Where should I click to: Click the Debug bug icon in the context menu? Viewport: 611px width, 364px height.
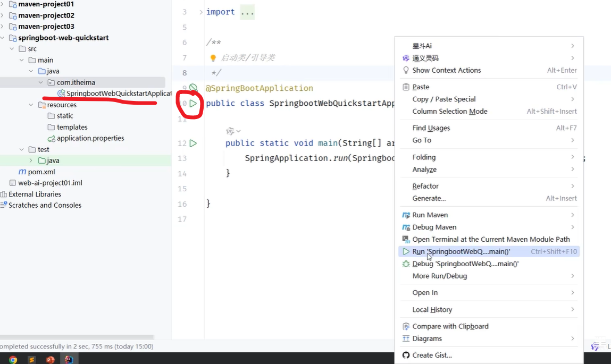coord(406,264)
